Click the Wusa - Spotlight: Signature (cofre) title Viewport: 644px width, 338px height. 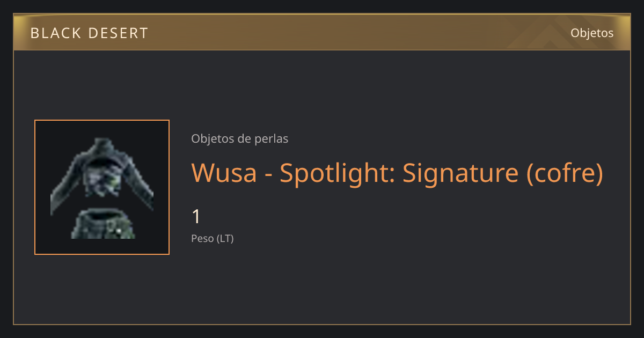click(x=397, y=172)
